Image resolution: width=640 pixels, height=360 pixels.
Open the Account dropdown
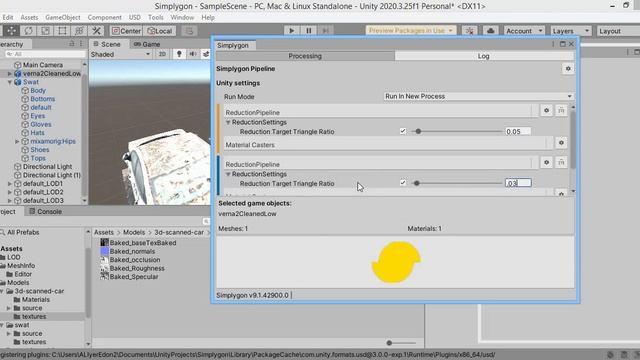click(524, 31)
